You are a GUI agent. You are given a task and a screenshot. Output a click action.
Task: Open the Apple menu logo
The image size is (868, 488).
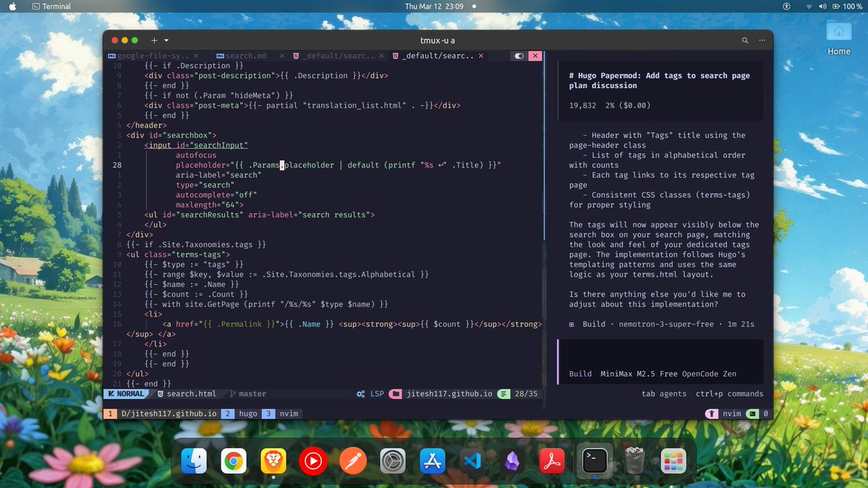[12, 7]
